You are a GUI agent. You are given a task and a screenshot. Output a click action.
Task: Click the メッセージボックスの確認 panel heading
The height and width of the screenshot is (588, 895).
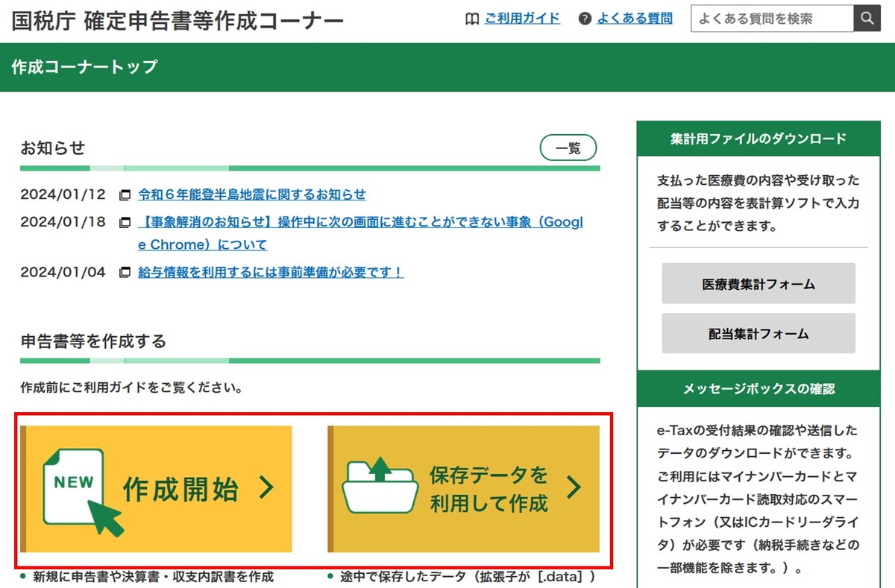(759, 389)
